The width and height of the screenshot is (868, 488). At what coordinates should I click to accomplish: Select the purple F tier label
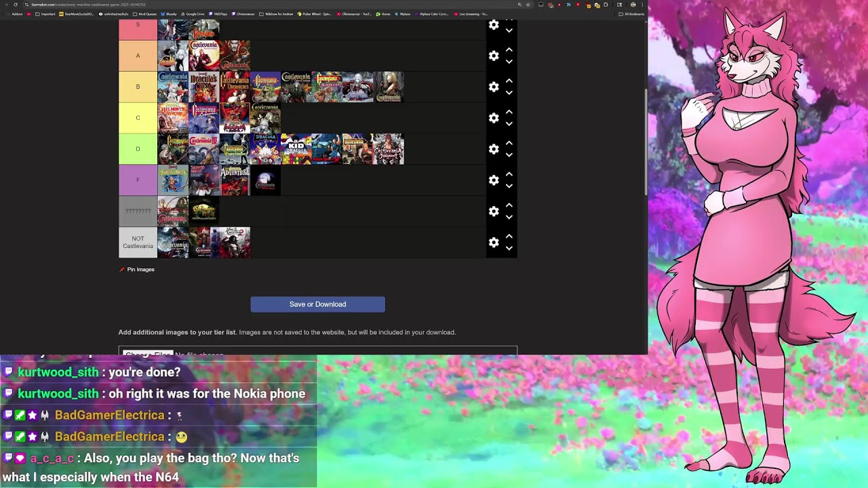coord(138,180)
